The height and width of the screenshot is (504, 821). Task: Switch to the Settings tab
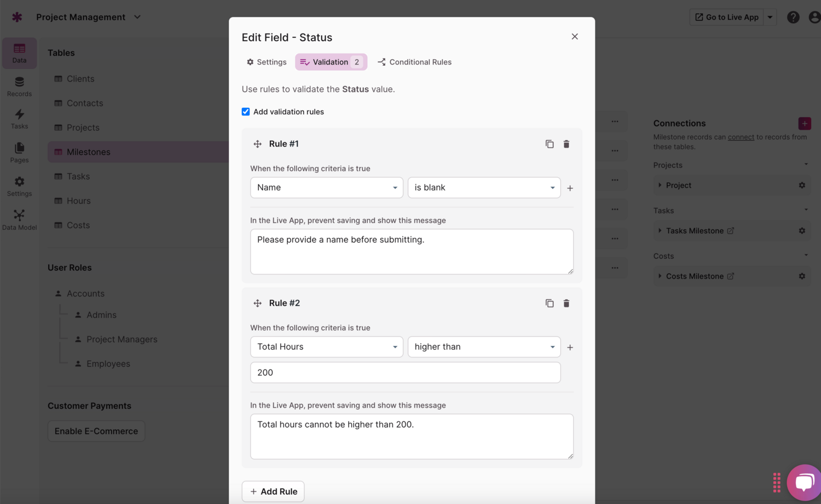(x=267, y=62)
